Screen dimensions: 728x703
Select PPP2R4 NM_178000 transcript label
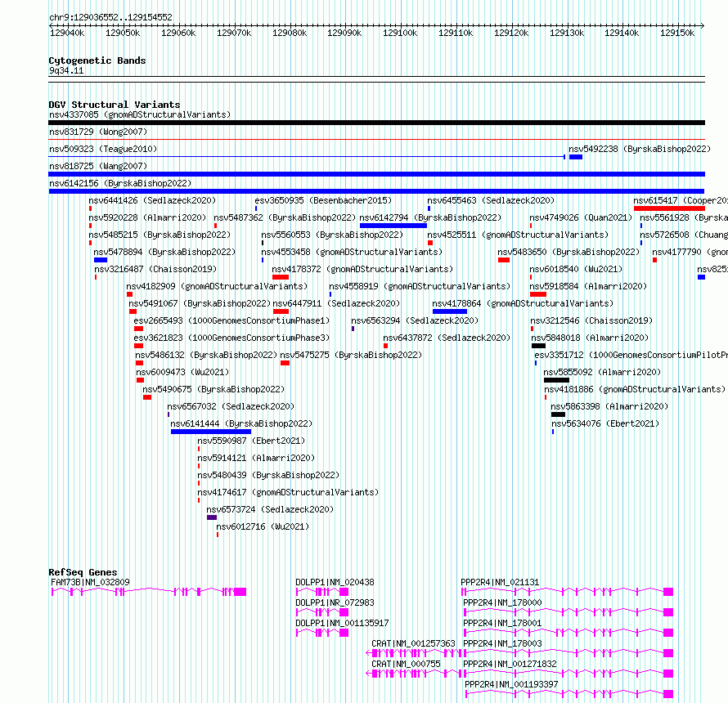click(x=503, y=602)
